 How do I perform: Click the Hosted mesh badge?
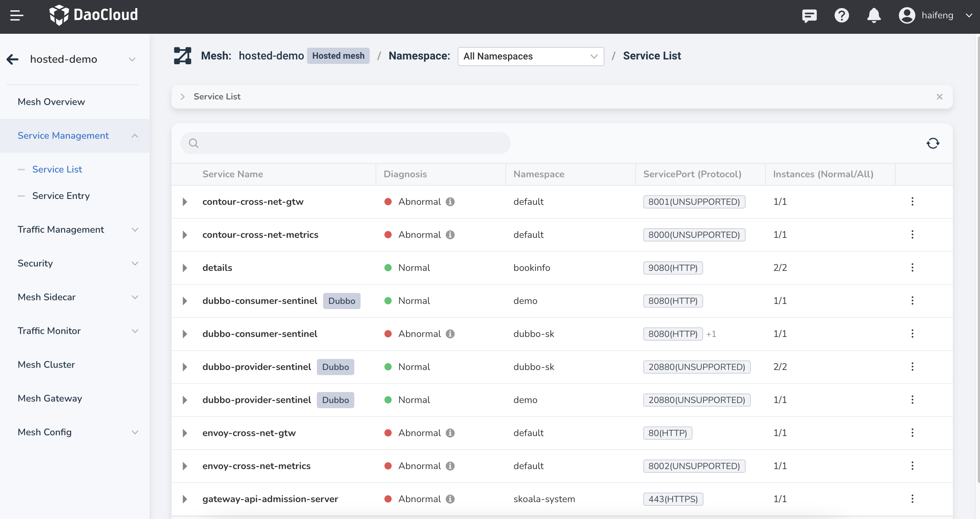(x=338, y=56)
